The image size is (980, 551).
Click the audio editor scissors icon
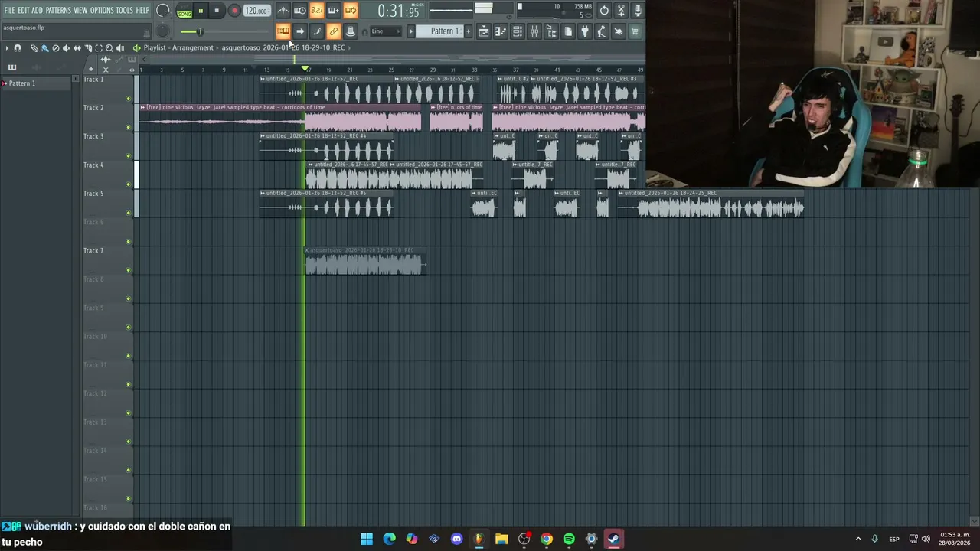tap(621, 11)
